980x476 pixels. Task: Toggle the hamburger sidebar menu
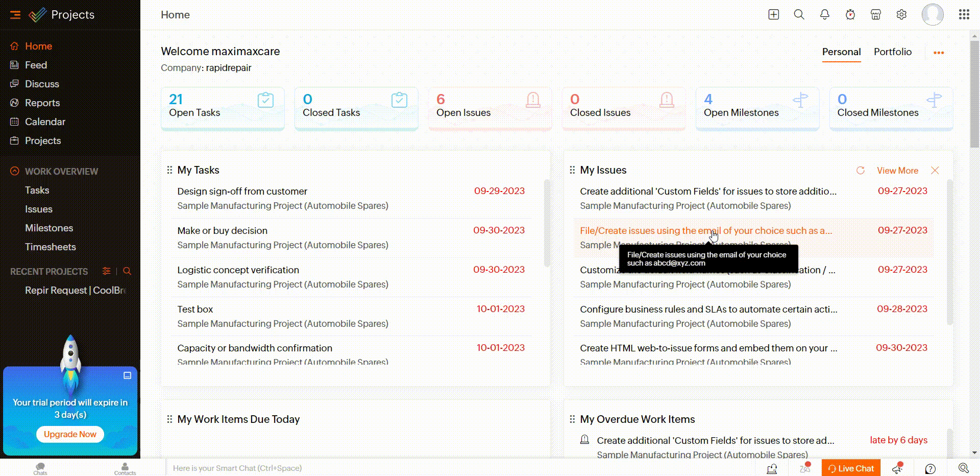(15, 15)
